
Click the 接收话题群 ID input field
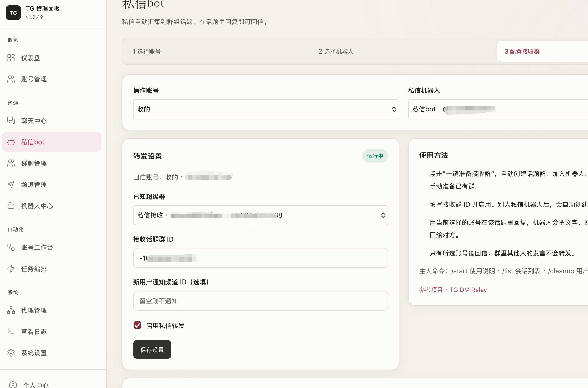261,258
